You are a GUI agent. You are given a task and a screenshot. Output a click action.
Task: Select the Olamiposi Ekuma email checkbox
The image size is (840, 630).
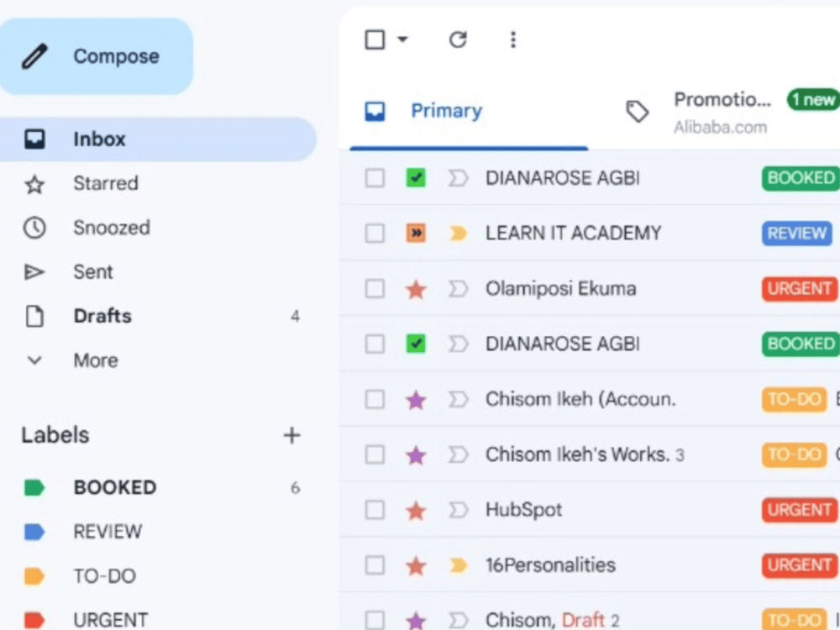click(x=375, y=289)
